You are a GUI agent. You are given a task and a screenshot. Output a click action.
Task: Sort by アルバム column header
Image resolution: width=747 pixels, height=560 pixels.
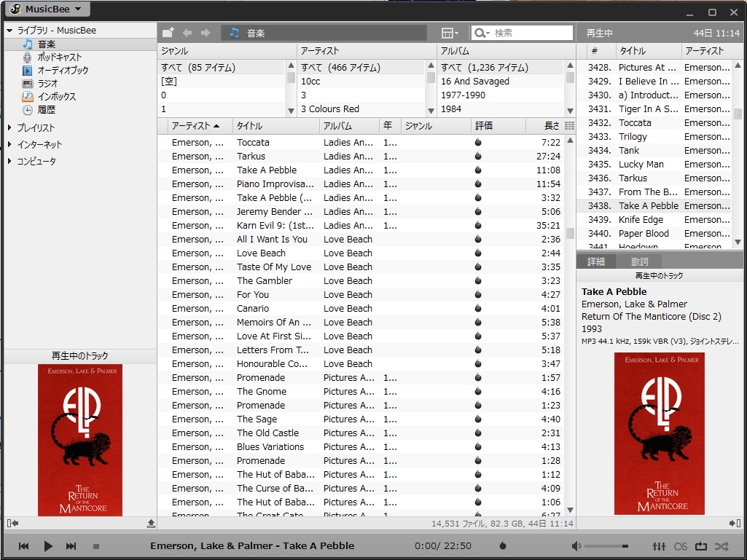pyautogui.click(x=349, y=126)
